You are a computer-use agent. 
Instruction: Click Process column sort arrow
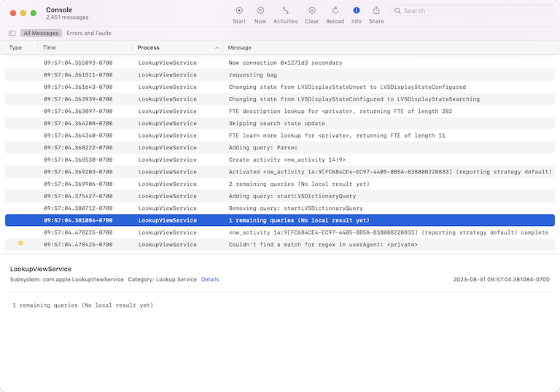click(x=217, y=48)
